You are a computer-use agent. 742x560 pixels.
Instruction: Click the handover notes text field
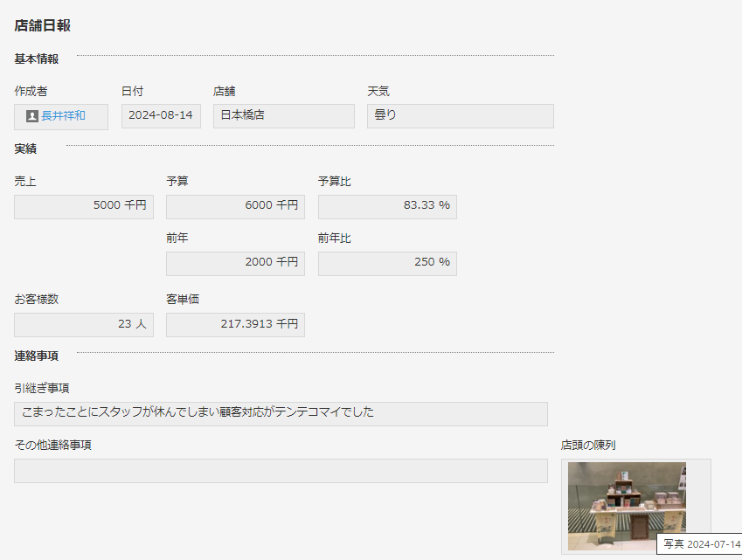coord(281,414)
